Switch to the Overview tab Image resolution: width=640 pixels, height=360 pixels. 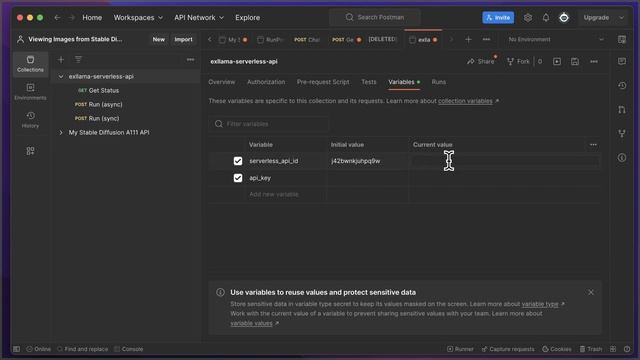tap(222, 82)
